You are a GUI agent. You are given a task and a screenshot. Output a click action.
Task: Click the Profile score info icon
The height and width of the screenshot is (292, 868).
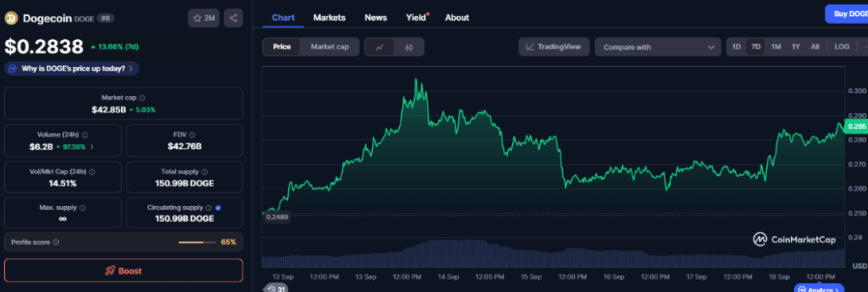point(56,242)
